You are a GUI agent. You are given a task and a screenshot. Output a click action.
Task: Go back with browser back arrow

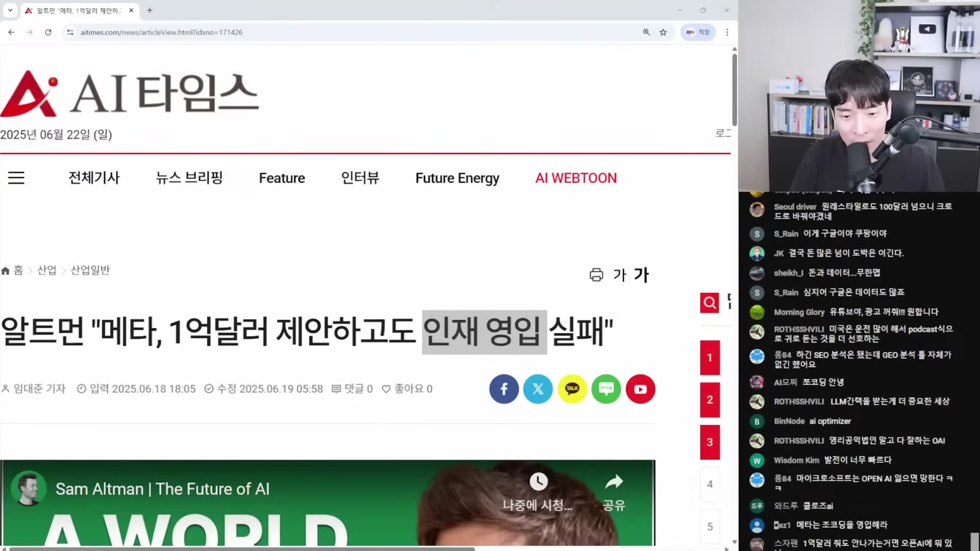(x=11, y=32)
